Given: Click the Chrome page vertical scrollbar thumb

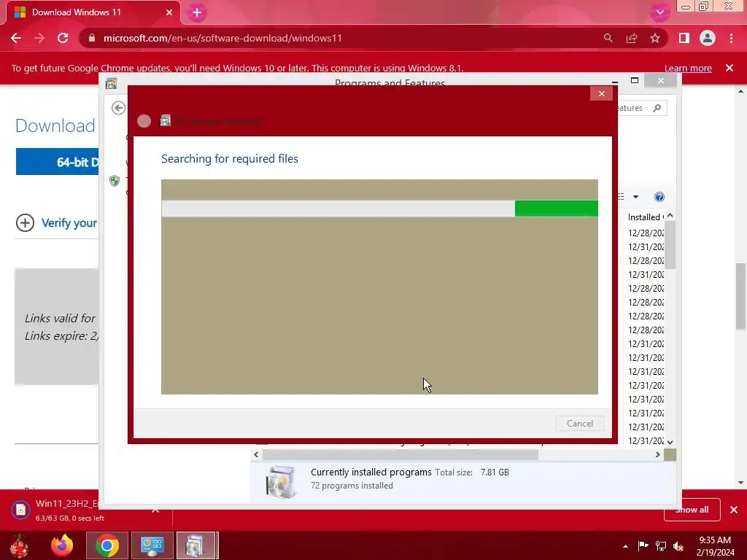Looking at the screenshot, I should [740, 296].
